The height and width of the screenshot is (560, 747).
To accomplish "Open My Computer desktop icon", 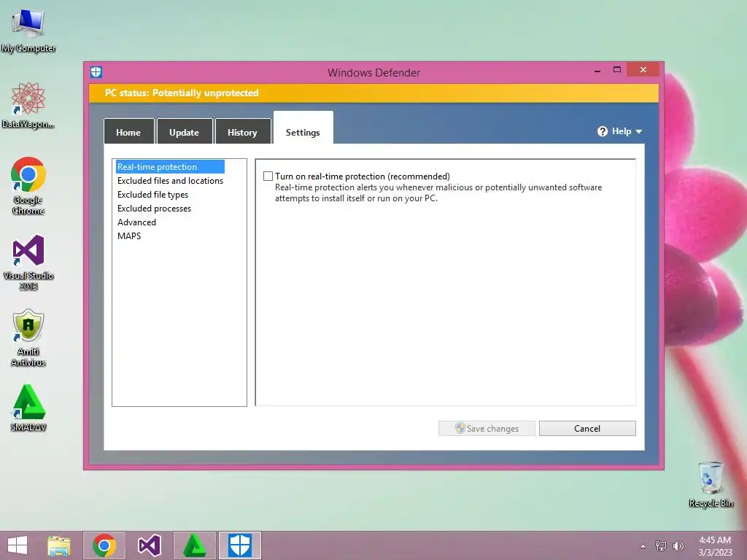I will (28, 29).
